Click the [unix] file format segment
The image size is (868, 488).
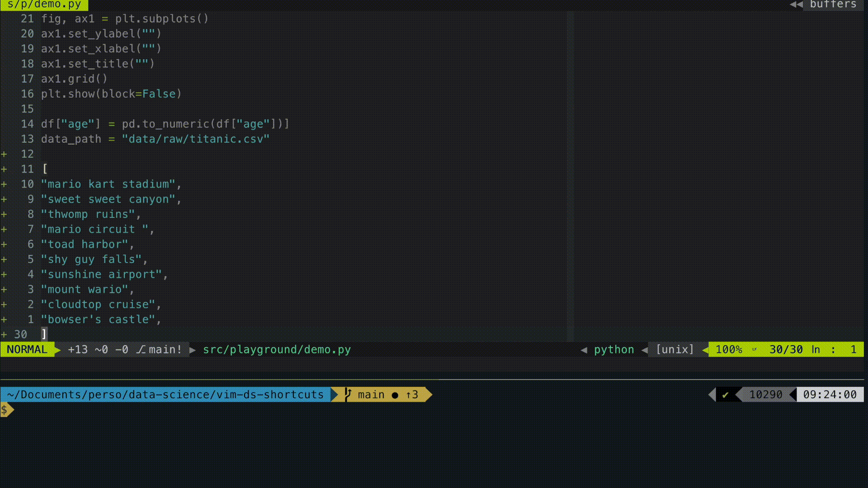(x=675, y=350)
